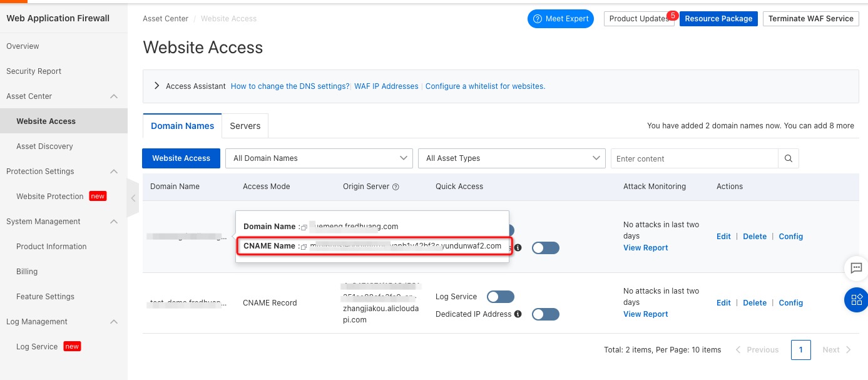This screenshot has width=868, height=380.
Task: Click the Meet Expert button
Action: tap(560, 19)
